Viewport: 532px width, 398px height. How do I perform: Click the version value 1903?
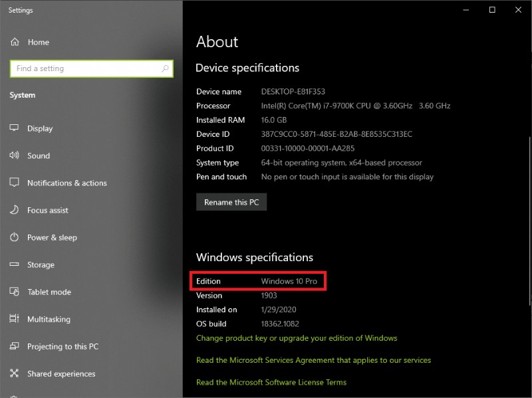click(x=269, y=295)
